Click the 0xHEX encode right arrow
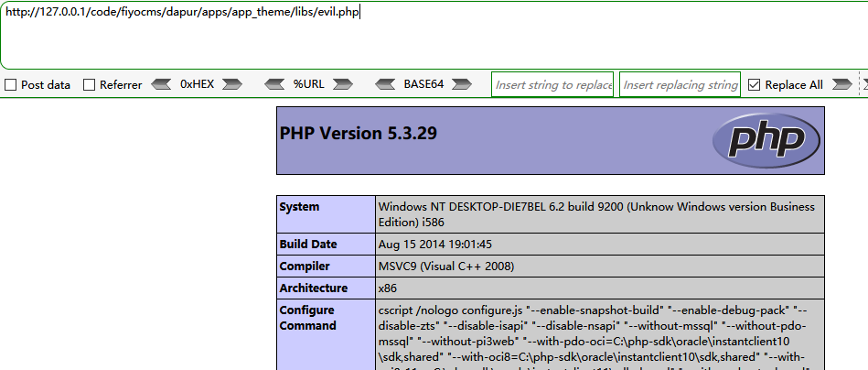 pyautogui.click(x=232, y=84)
